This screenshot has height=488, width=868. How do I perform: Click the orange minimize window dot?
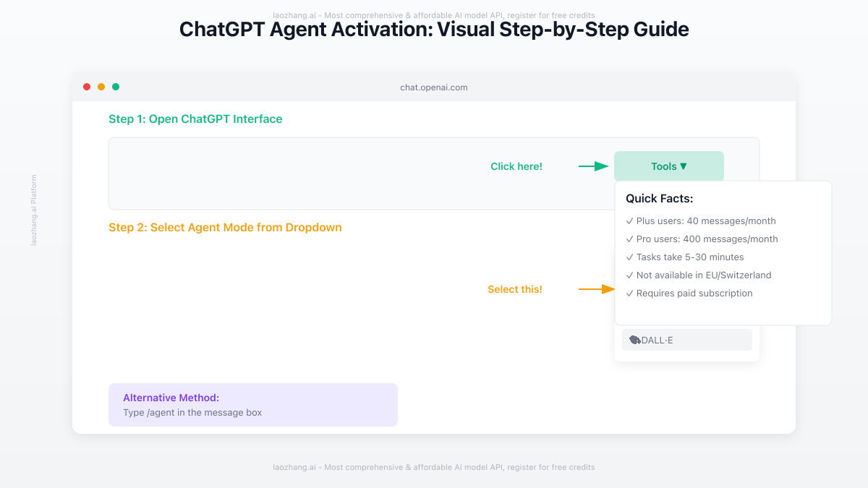[x=101, y=87]
